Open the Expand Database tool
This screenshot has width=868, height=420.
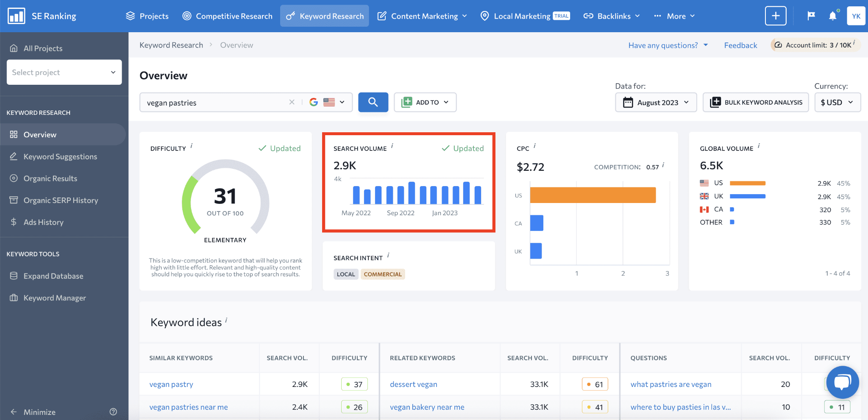pyautogui.click(x=53, y=275)
